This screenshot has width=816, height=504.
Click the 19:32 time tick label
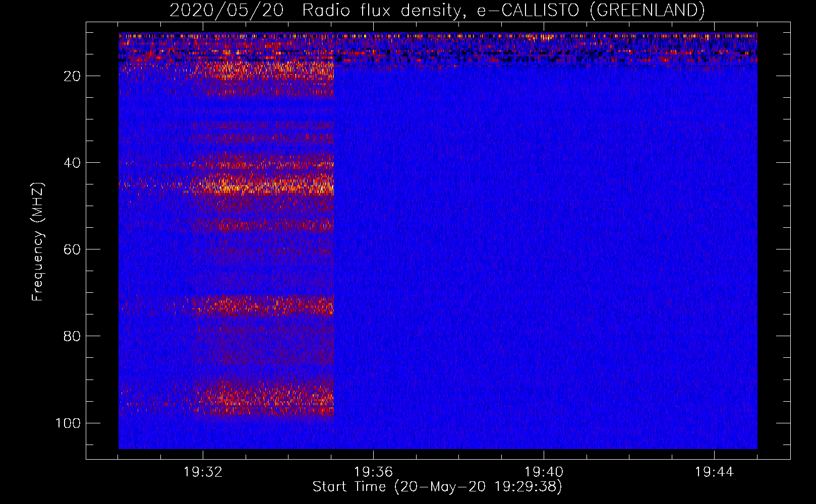click(203, 472)
